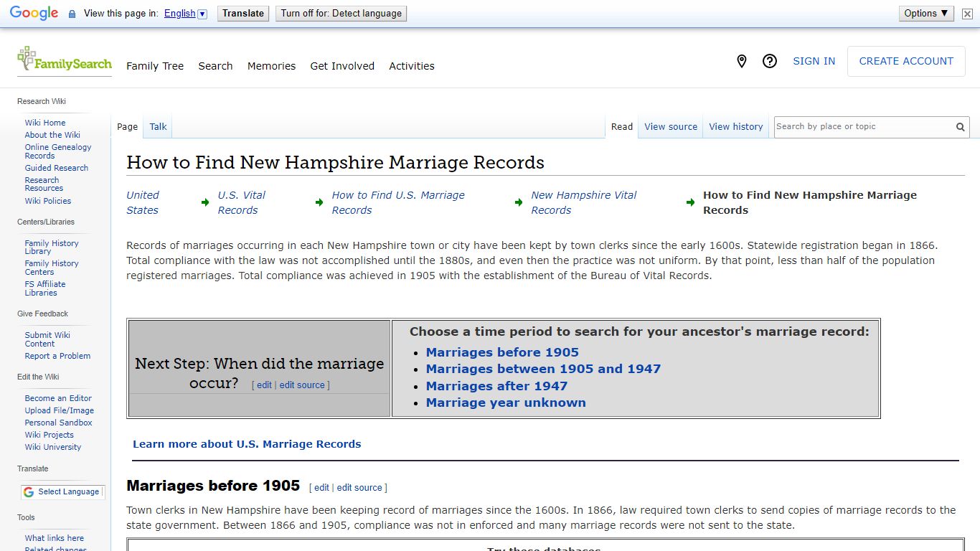
Task: Open the Family Tree menu
Action: tap(155, 66)
